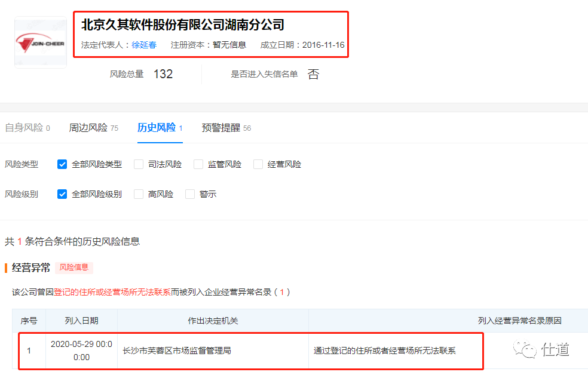Open the JOIN-CHEER company logo thumbnail
Image resolution: width=588 pixels, height=375 pixels.
[x=41, y=42]
